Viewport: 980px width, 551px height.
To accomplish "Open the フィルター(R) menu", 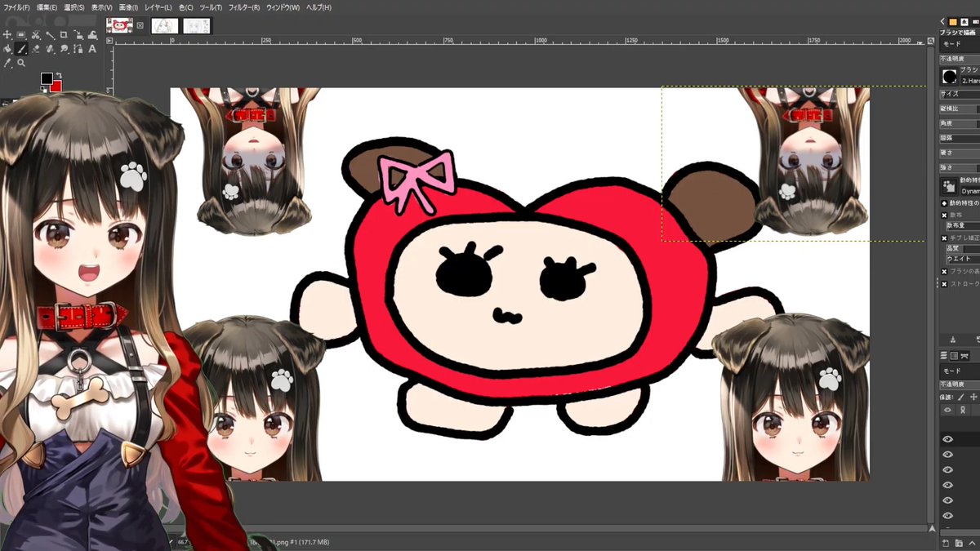I will (x=243, y=7).
